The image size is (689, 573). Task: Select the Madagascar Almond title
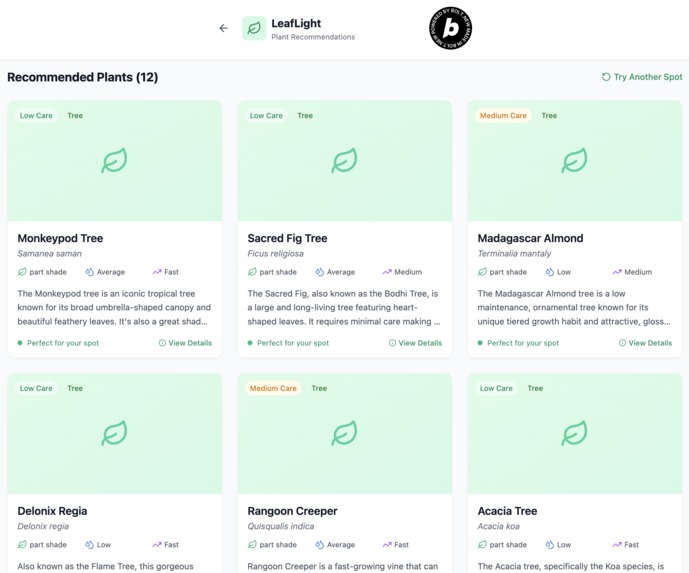pos(530,238)
